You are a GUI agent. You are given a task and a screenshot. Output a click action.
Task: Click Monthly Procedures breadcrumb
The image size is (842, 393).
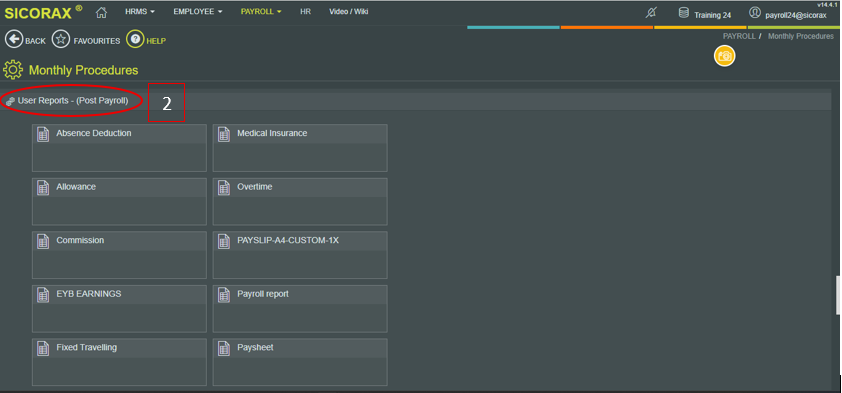click(x=801, y=37)
